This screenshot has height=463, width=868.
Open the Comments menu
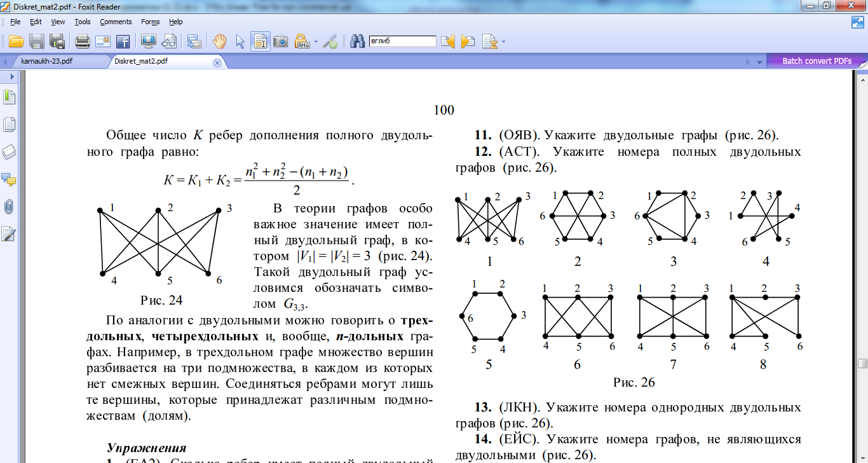point(116,22)
